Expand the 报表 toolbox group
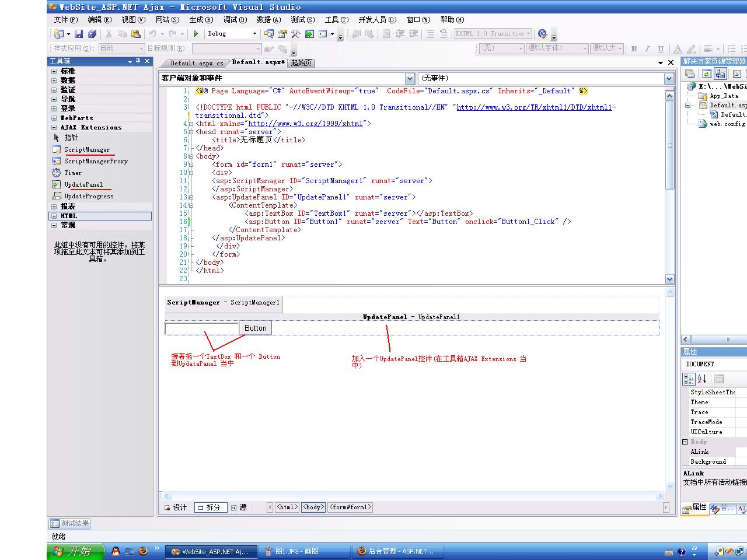This screenshot has height=560, width=747. pos(54,206)
